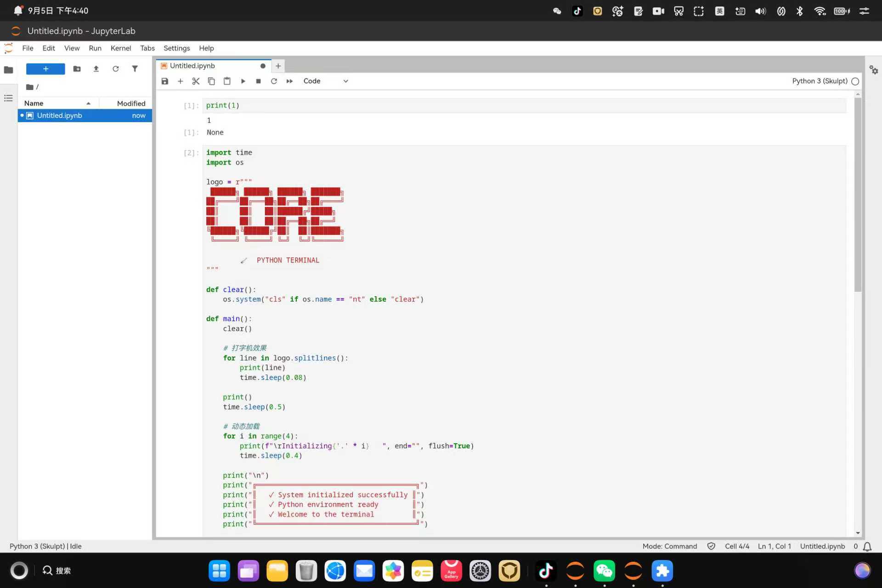Open the cell type Code dropdown
This screenshot has height=588, width=882.
[x=325, y=81]
